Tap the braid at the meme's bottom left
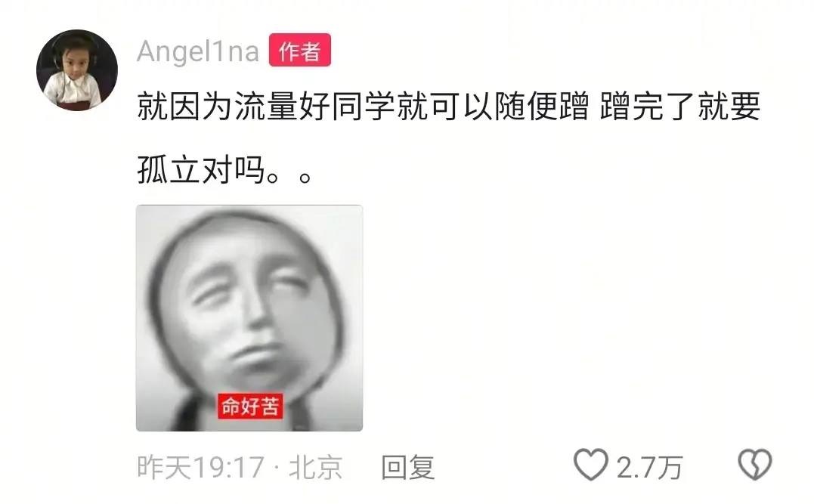The height and width of the screenshot is (504, 814). tap(186, 412)
